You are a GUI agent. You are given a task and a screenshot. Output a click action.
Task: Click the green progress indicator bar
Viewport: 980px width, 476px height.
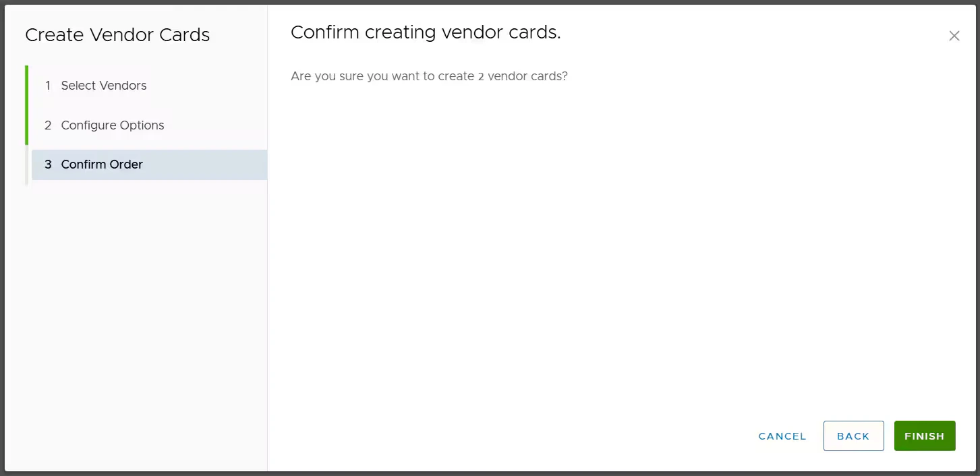click(x=27, y=105)
